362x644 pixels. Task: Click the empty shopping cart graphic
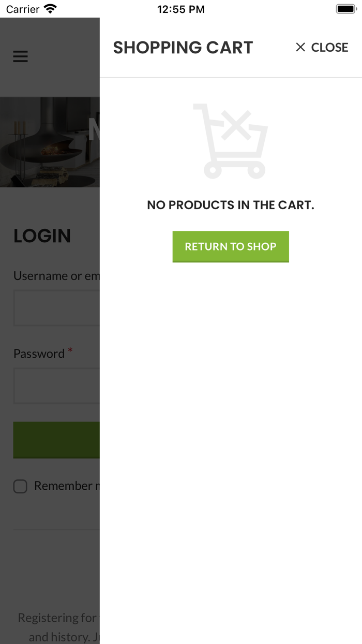[x=231, y=141]
